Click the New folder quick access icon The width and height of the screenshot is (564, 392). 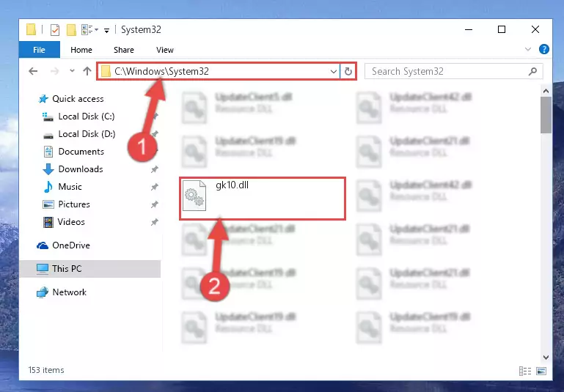point(71,29)
